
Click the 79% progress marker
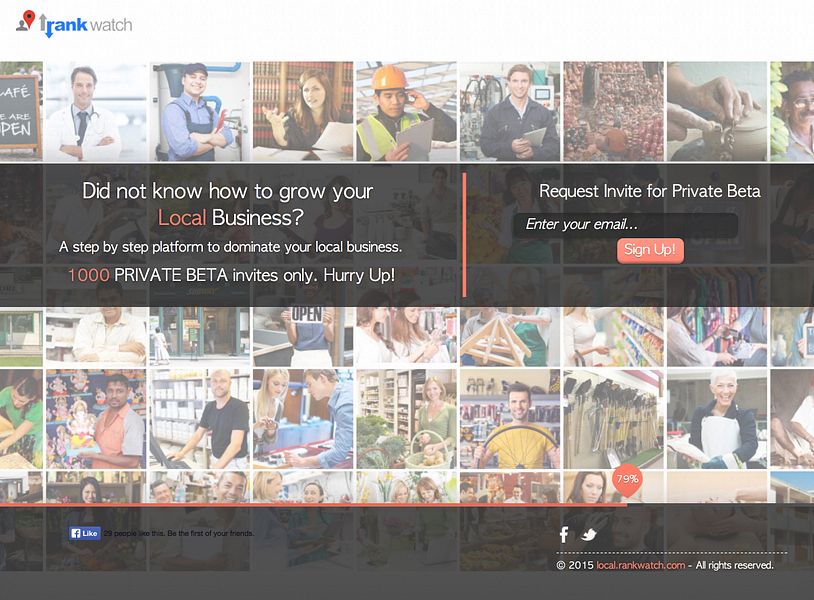pyautogui.click(x=627, y=479)
